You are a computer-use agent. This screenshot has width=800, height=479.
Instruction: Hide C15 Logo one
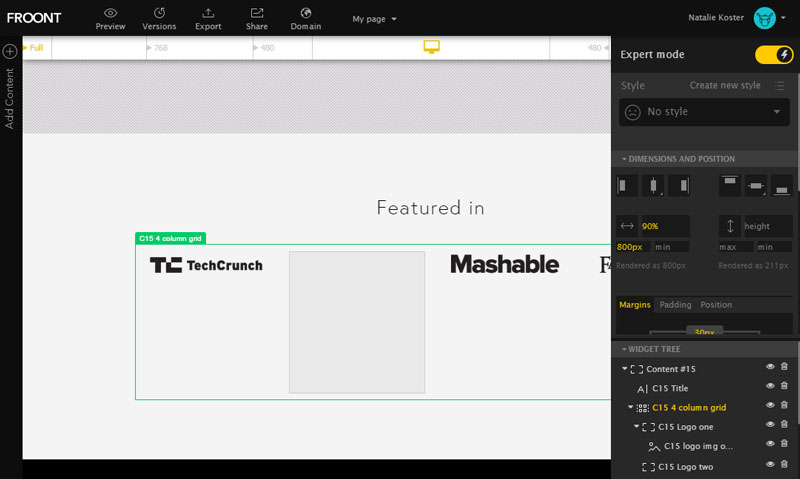coord(770,424)
